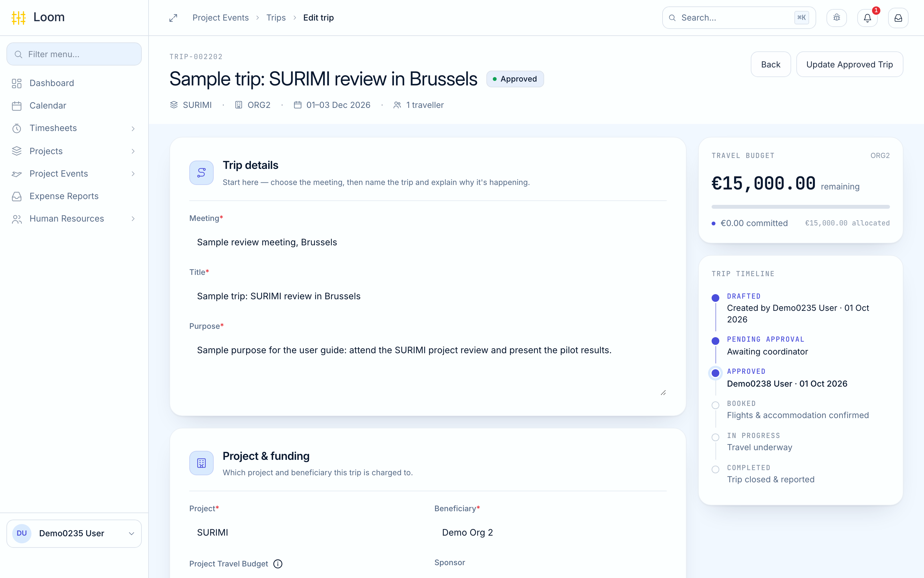
Task: Expand the Timesheets submenu chevron
Action: [x=133, y=128]
